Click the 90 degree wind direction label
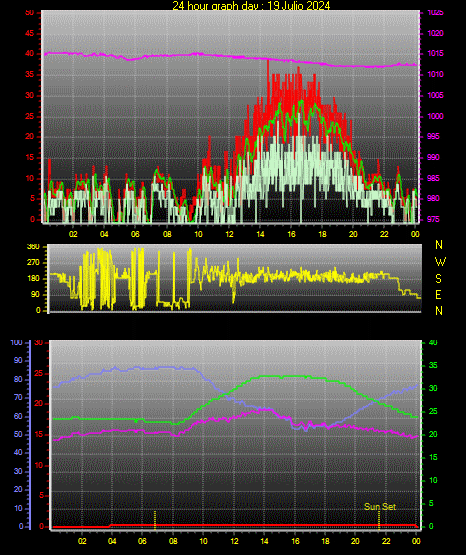This screenshot has width=466, height=555. (35, 294)
